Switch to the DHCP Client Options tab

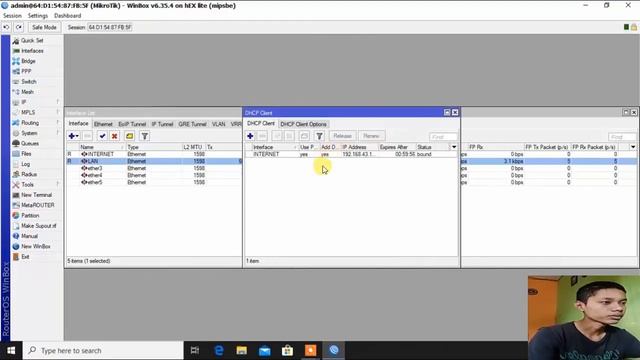[303, 124]
